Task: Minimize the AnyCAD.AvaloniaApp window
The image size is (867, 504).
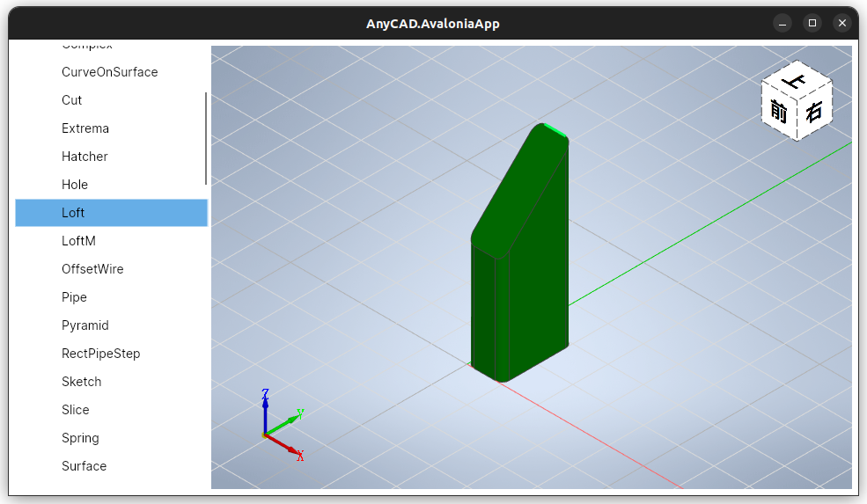Action: 783,23
